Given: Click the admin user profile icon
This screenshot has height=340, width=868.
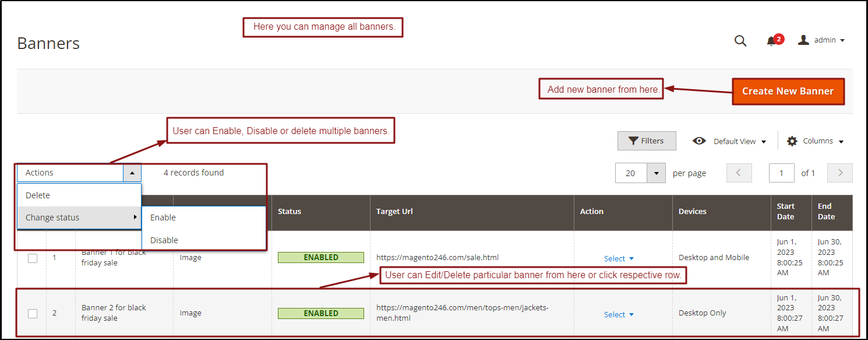Looking at the screenshot, I should 804,40.
